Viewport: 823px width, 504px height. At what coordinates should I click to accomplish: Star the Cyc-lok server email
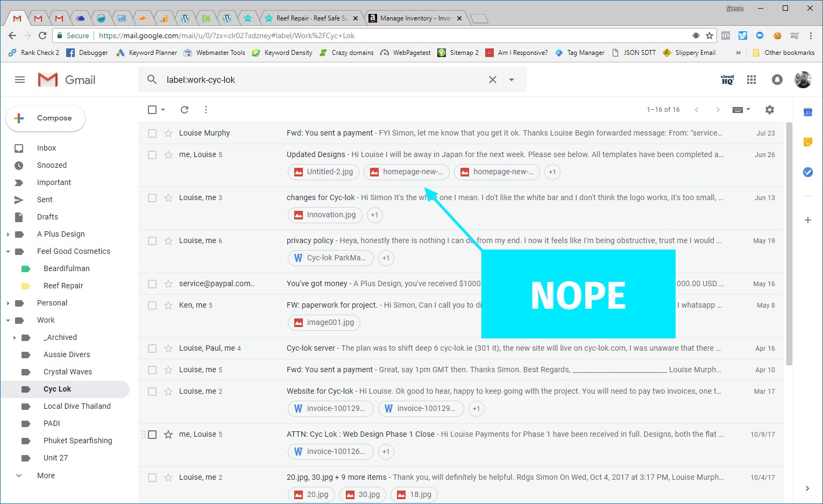168,348
